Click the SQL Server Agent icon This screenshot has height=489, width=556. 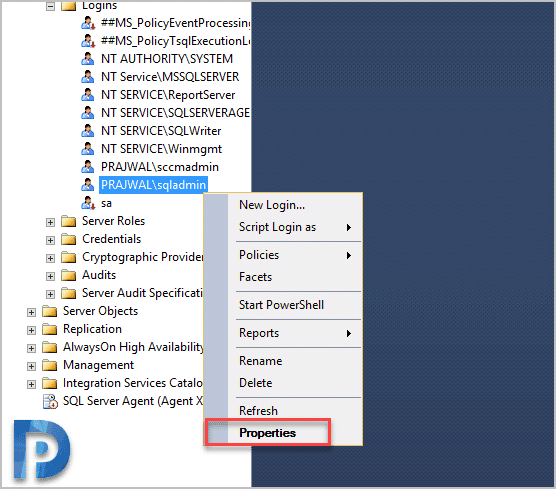(x=50, y=401)
